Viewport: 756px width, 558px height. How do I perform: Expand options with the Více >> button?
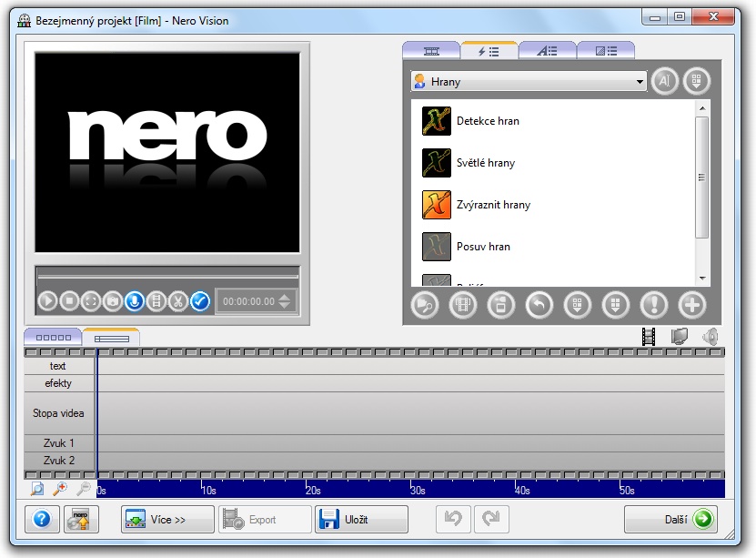(167, 520)
